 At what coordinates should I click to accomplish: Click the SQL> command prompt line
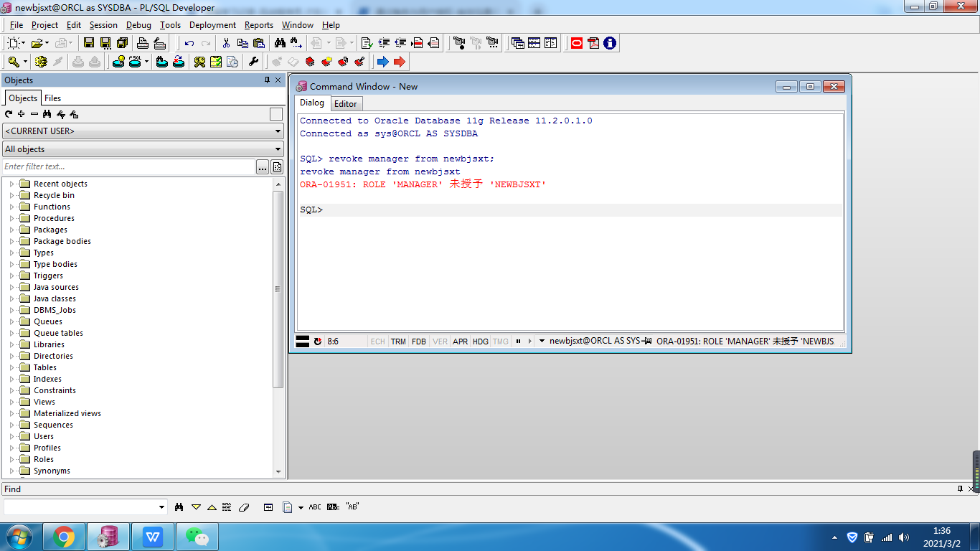click(x=570, y=210)
